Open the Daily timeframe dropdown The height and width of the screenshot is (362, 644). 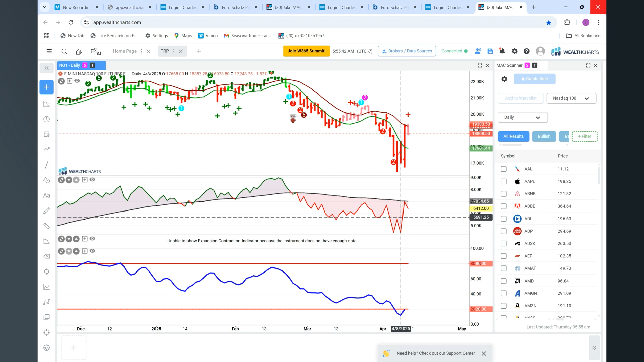(523, 117)
